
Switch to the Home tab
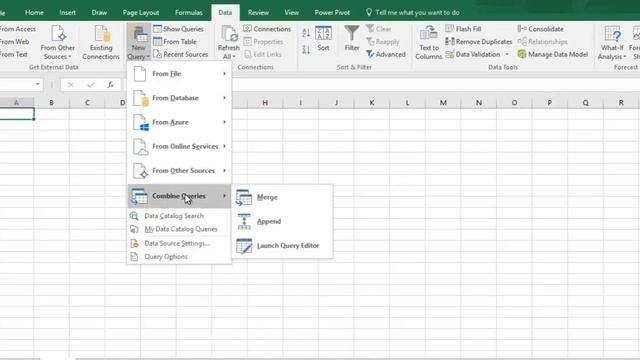[34, 13]
